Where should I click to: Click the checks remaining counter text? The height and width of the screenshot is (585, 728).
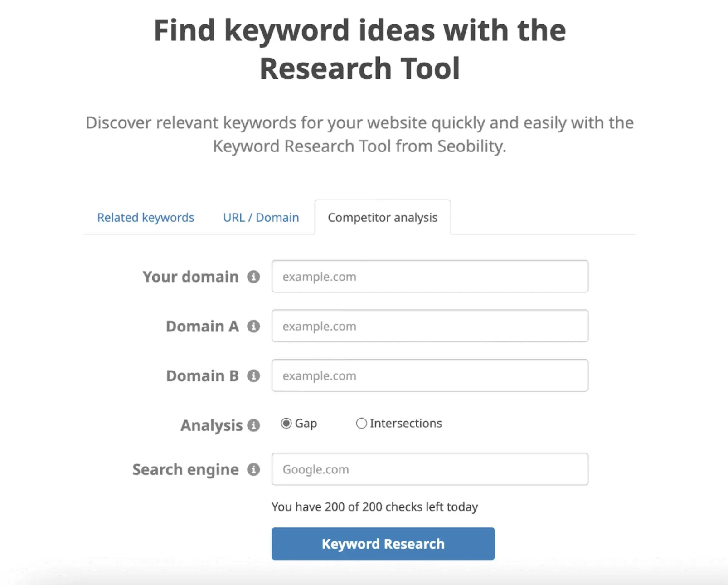coord(374,507)
